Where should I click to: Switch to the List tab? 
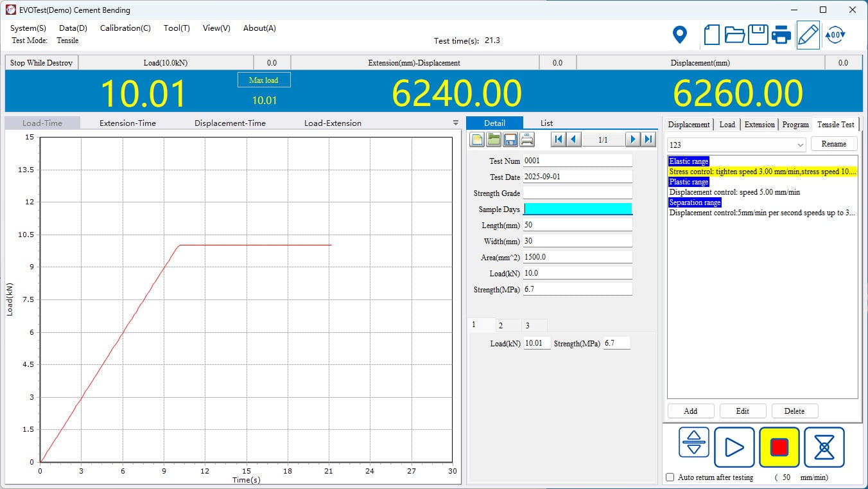tap(546, 123)
